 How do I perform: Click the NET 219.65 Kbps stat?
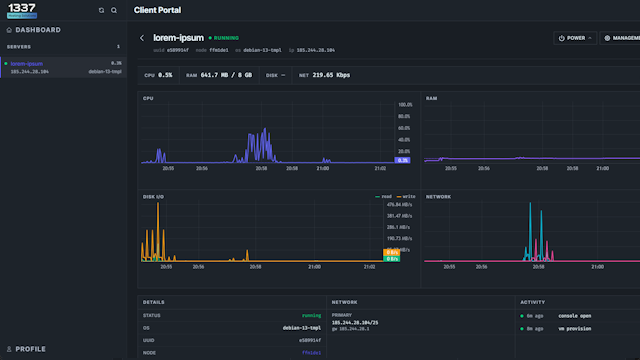tap(324, 75)
